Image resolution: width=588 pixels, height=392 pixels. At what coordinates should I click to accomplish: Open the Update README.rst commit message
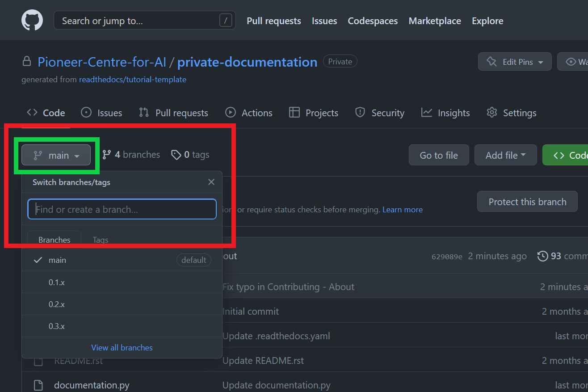(x=263, y=360)
